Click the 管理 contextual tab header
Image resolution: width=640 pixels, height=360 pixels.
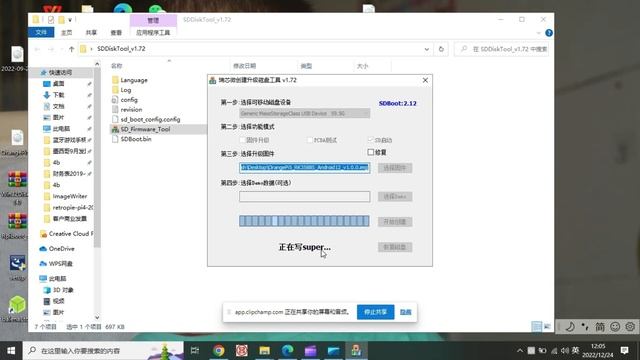point(153,20)
